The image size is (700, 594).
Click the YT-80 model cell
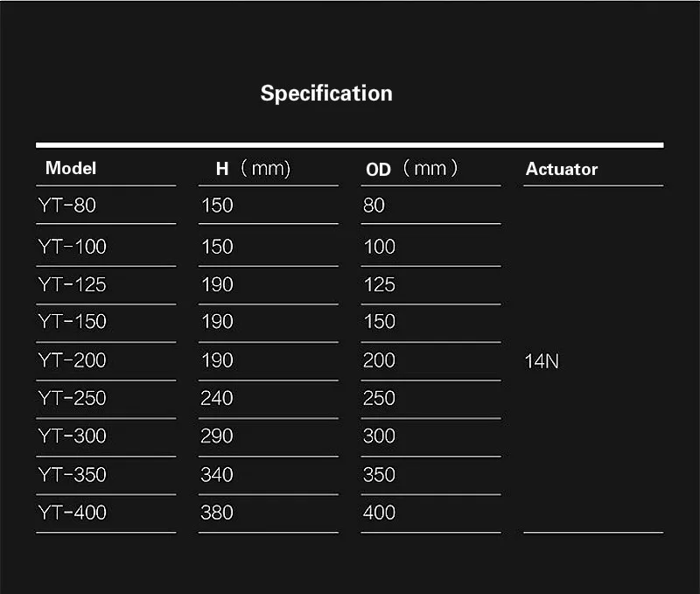(x=67, y=206)
